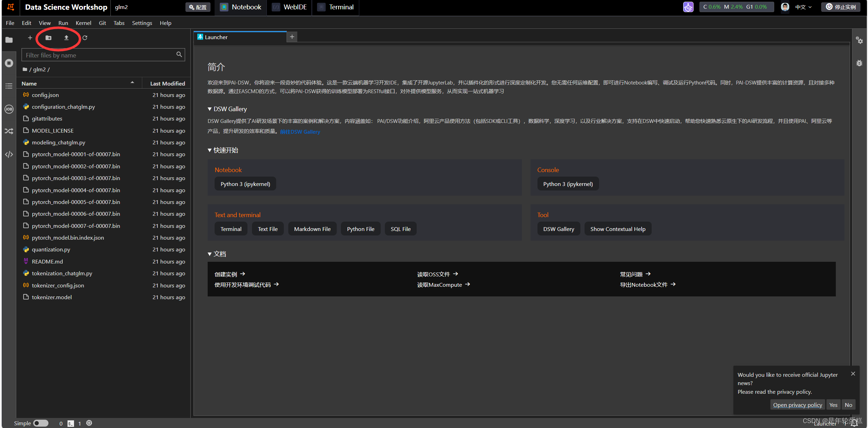Screen dimensions: 868x428
Task: Sort files by Name column
Action: pyautogui.click(x=80, y=83)
